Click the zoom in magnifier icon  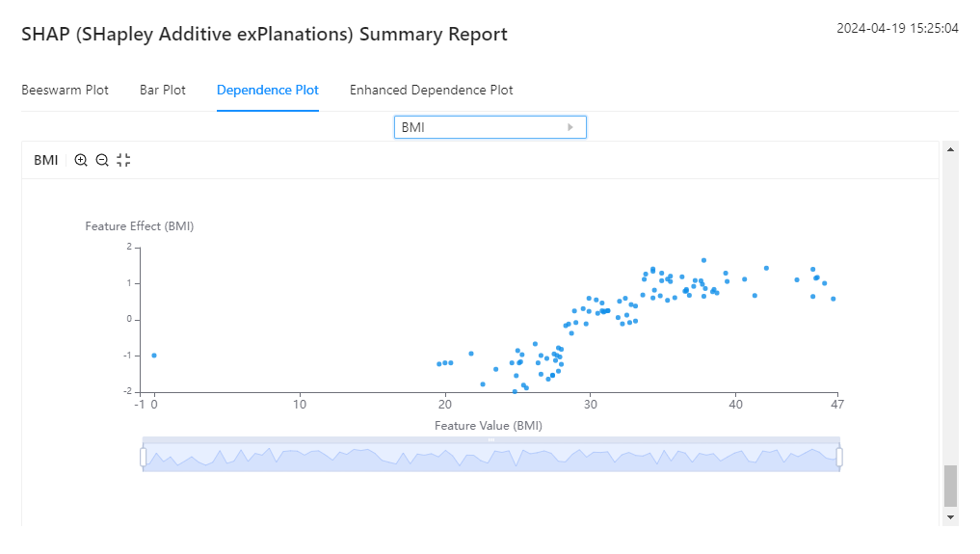coord(81,160)
